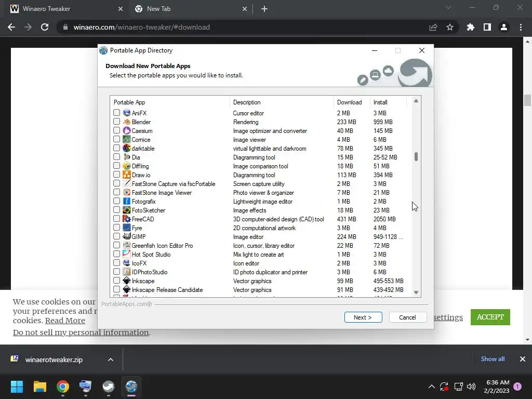Click the Fyre app icon
532x399 pixels.
[x=127, y=228]
